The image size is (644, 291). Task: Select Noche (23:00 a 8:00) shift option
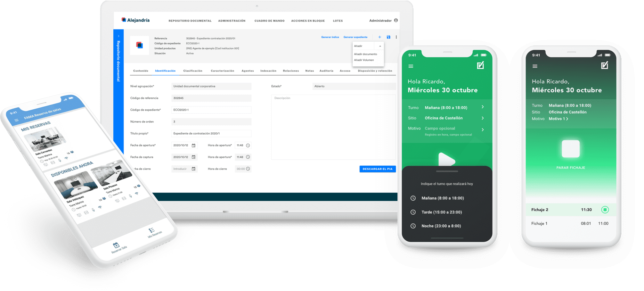click(x=441, y=226)
